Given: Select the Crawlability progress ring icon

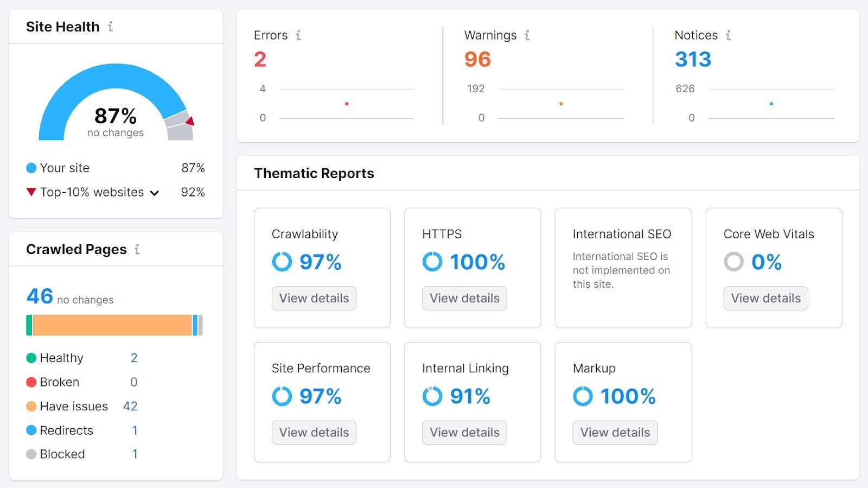Looking at the screenshot, I should click(282, 262).
